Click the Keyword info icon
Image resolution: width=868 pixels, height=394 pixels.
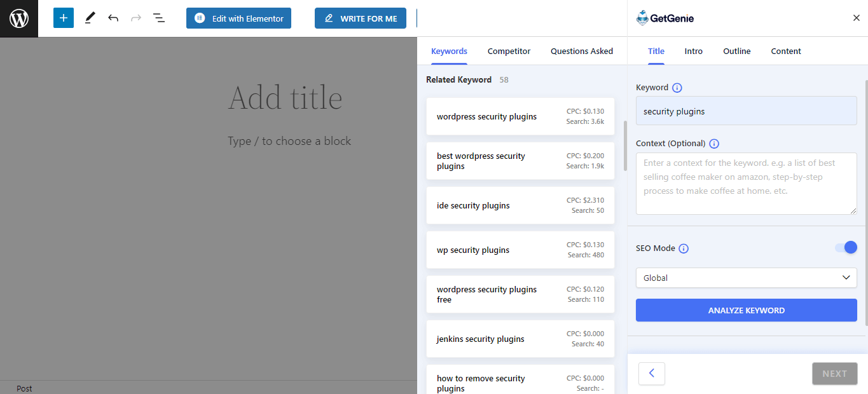[677, 88]
